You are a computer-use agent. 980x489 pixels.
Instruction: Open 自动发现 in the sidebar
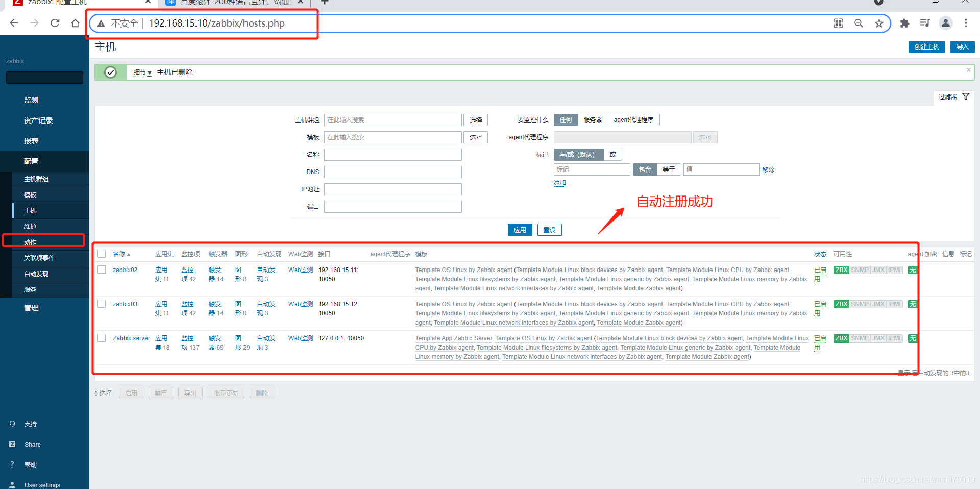point(51,274)
